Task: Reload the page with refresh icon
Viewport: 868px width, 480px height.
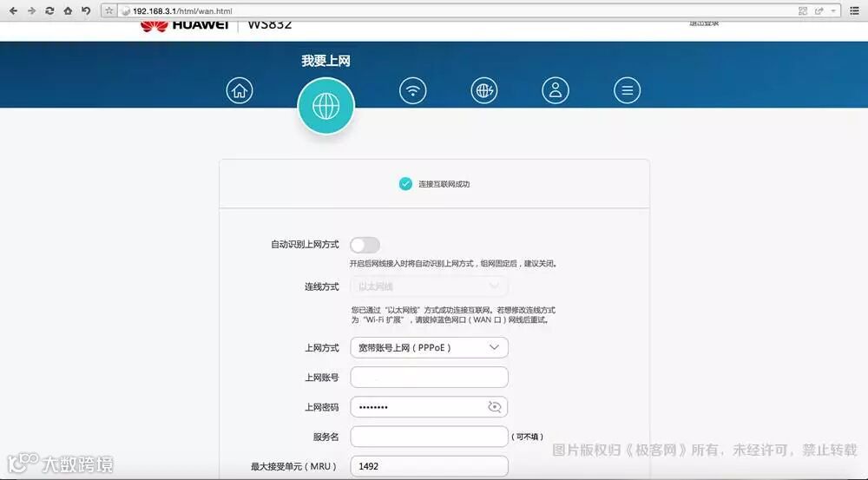Action: click(x=49, y=10)
